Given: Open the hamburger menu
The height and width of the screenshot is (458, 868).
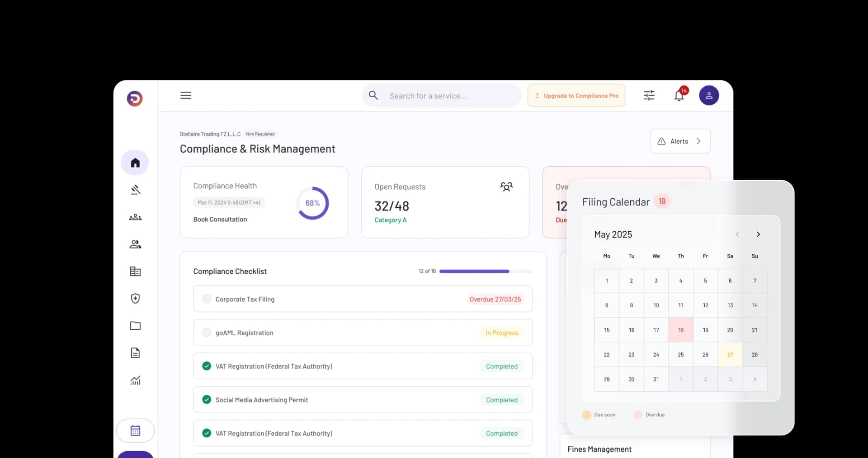Looking at the screenshot, I should [186, 95].
